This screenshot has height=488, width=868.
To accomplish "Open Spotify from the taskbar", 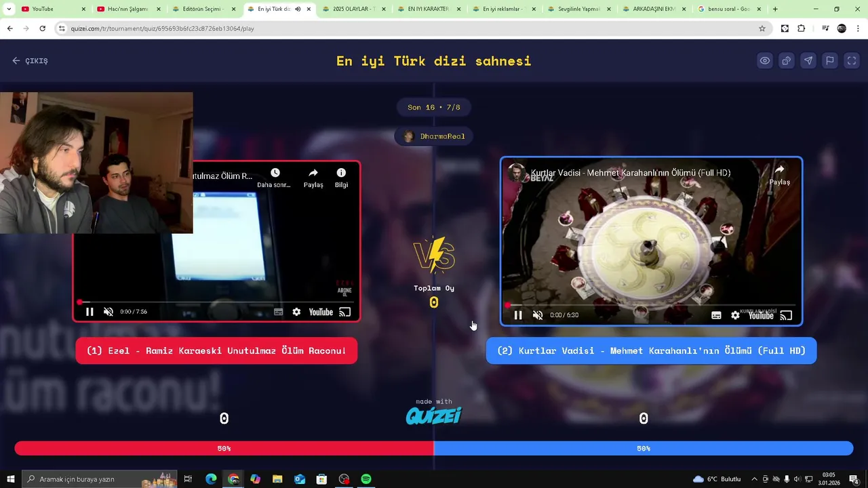I will 366,479.
